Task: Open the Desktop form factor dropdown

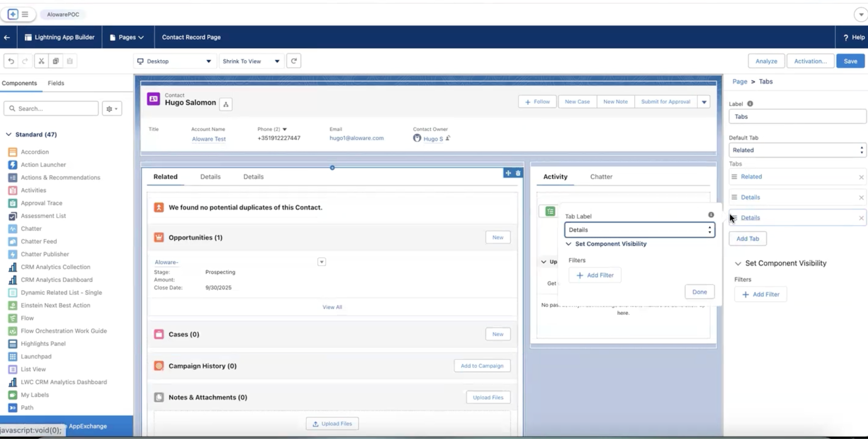Action: pyautogui.click(x=175, y=61)
